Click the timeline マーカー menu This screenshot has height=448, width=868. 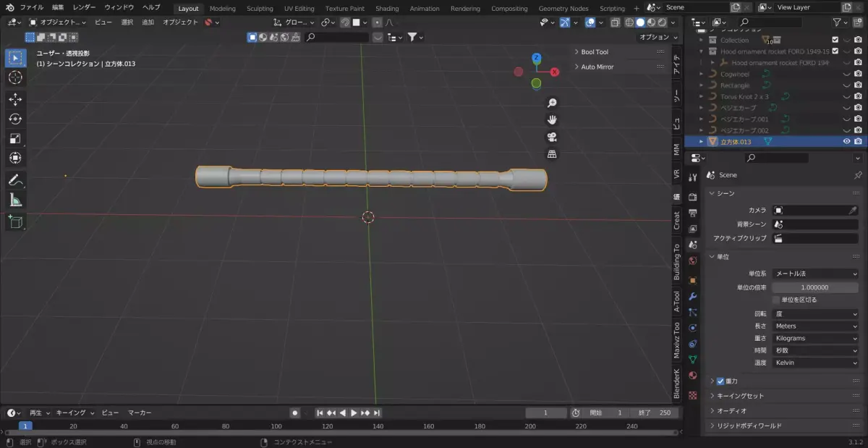(140, 413)
